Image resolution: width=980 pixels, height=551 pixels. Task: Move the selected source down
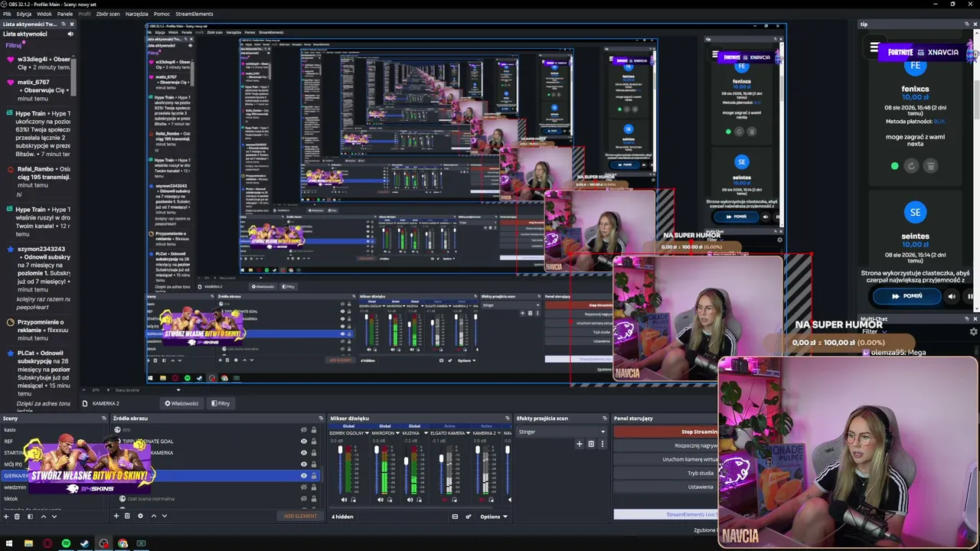click(164, 516)
